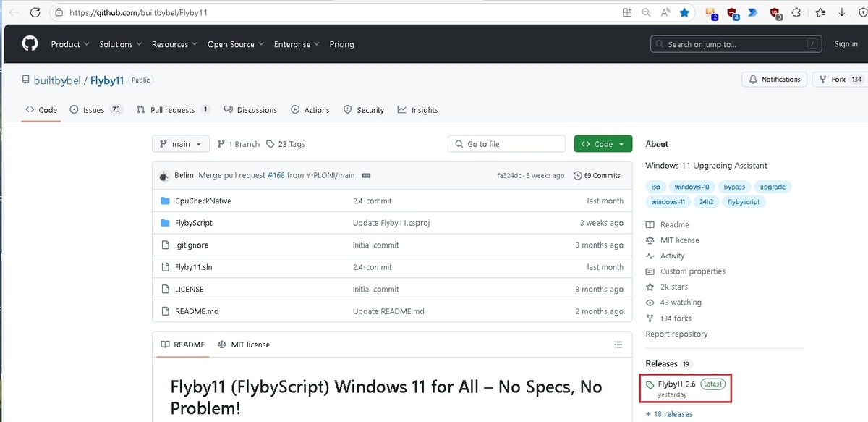868x422 pixels.
Task: Expand the Enterprise menu
Action: [297, 44]
